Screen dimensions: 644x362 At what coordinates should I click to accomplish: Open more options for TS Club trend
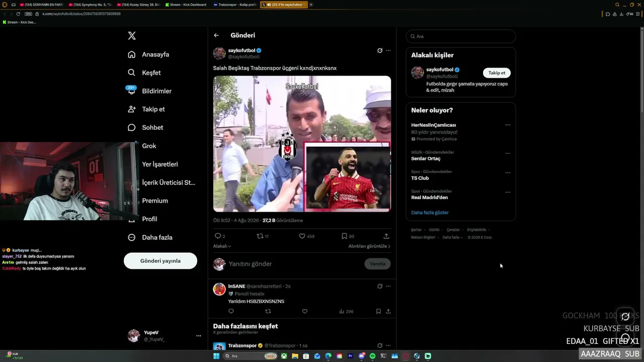click(x=508, y=172)
